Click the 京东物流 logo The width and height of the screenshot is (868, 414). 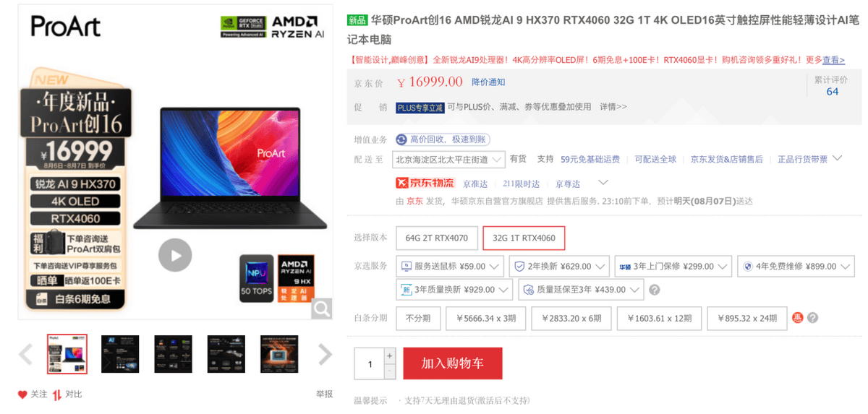(x=425, y=183)
